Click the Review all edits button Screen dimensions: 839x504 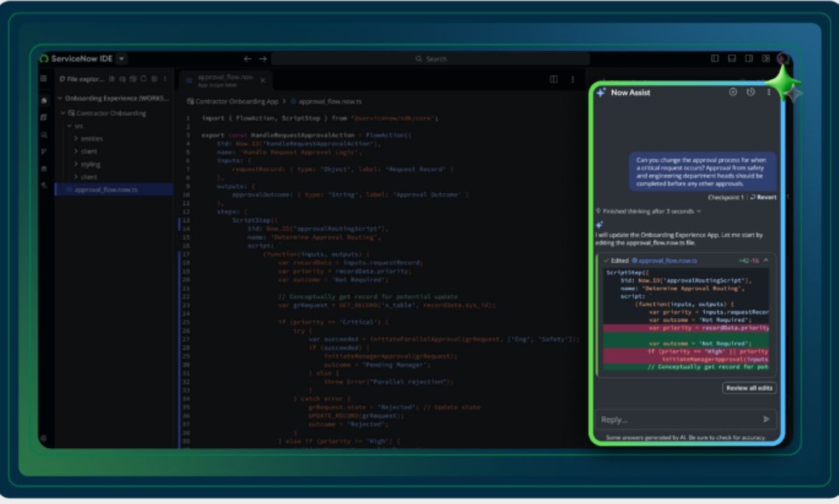click(x=749, y=388)
